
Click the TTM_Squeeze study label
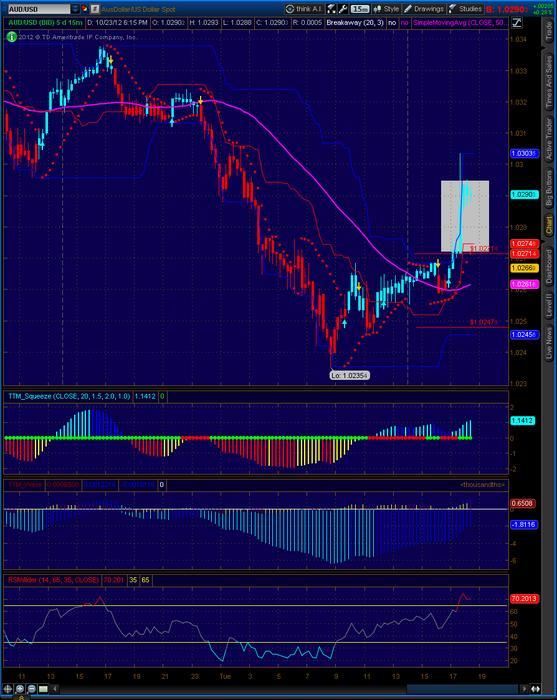(69, 396)
